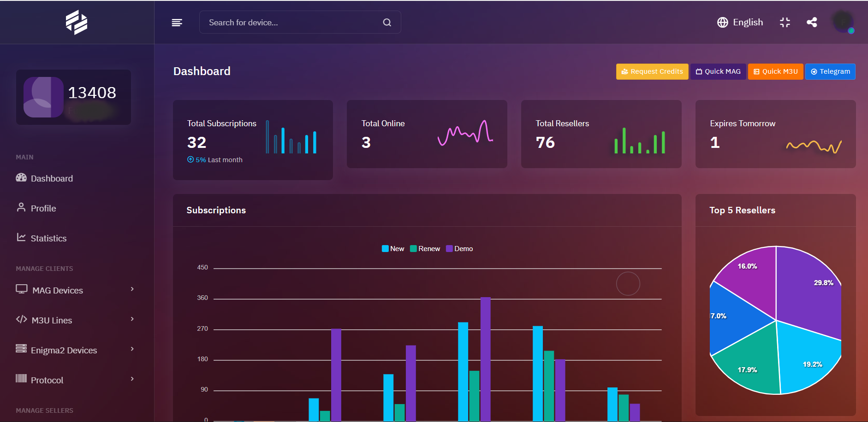This screenshot has width=868, height=422.
Task: Click the share icon in the header
Action: point(812,22)
